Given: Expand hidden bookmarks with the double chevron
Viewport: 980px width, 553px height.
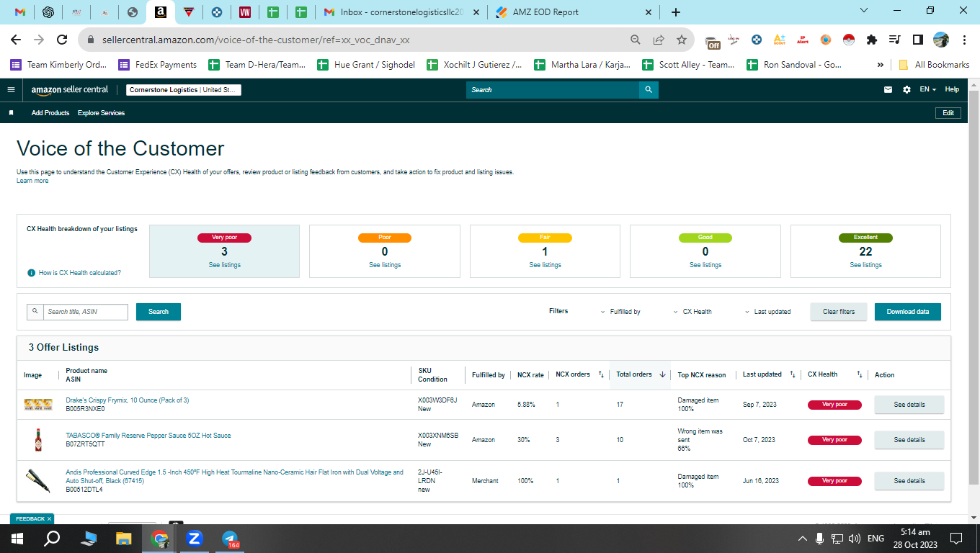Looking at the screenshot, I should 880,65.
